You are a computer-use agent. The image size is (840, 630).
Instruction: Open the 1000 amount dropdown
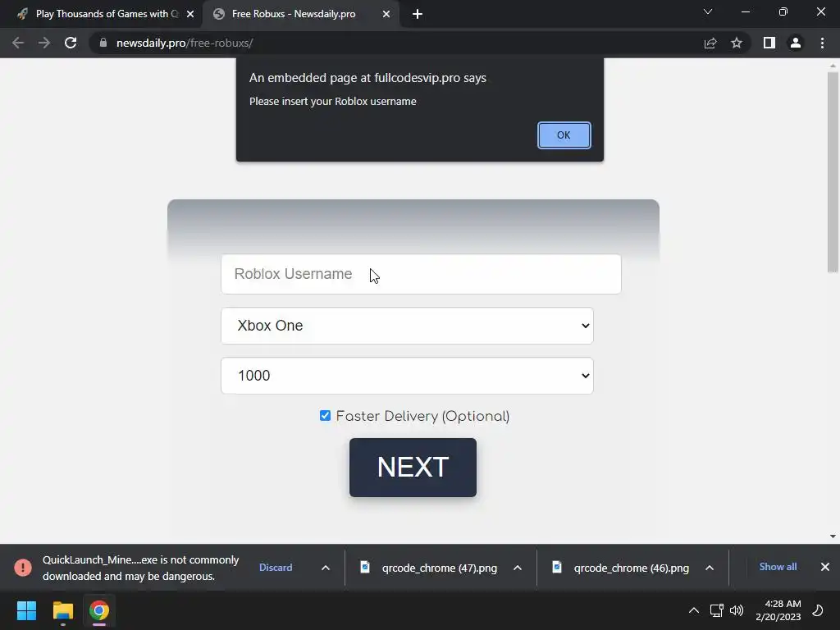point(407,376)
